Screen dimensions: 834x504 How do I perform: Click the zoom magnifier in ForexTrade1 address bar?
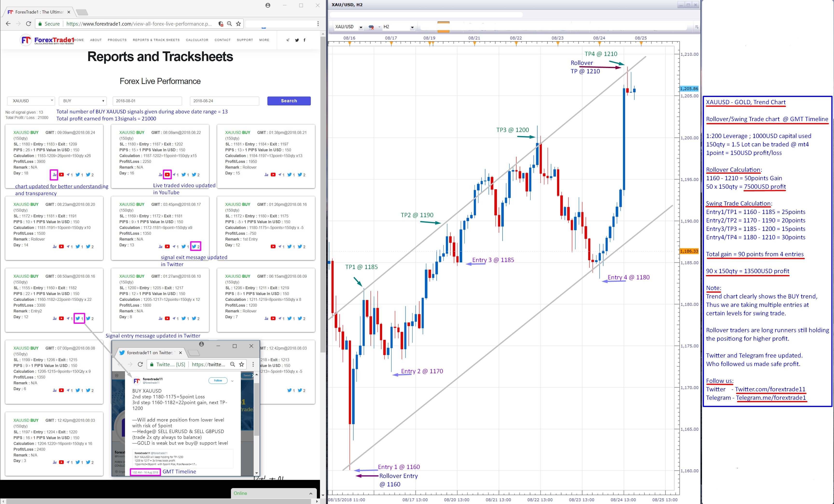[229, 24]
